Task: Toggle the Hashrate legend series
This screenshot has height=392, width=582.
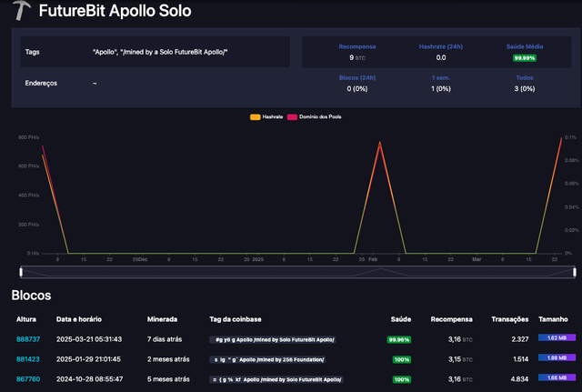Action: (x=266, y=117)
